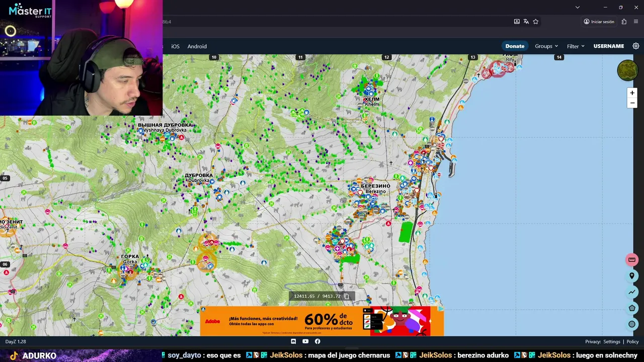Copy the displayed coordinates

346,296
